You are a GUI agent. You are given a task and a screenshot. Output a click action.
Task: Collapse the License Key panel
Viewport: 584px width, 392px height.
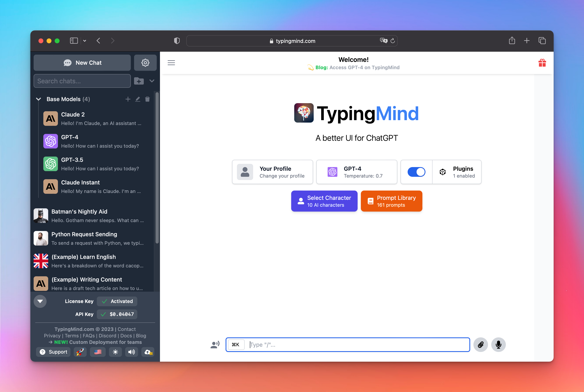[x=40, y=301]
